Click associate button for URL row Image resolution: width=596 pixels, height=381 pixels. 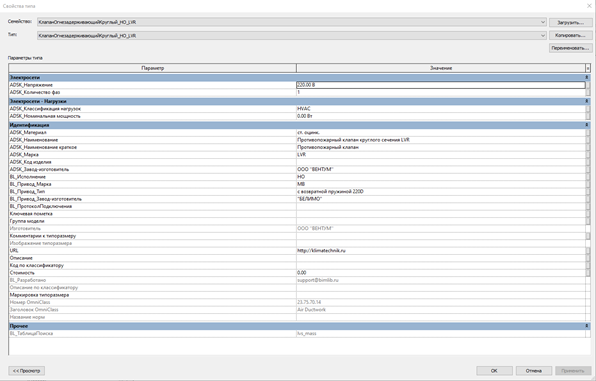pyautogui.click(x=588, y=251)
